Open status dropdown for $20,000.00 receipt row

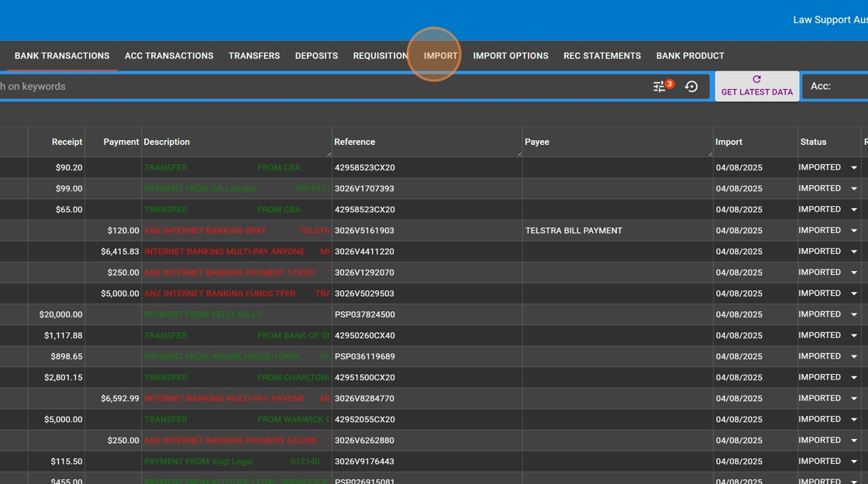pos(854,314)
